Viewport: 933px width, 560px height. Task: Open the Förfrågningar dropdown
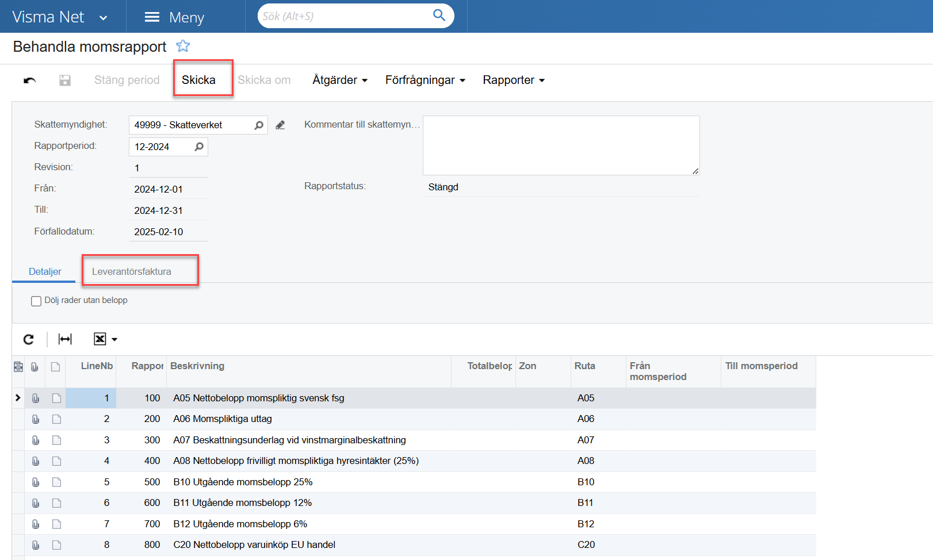[425, 80]
